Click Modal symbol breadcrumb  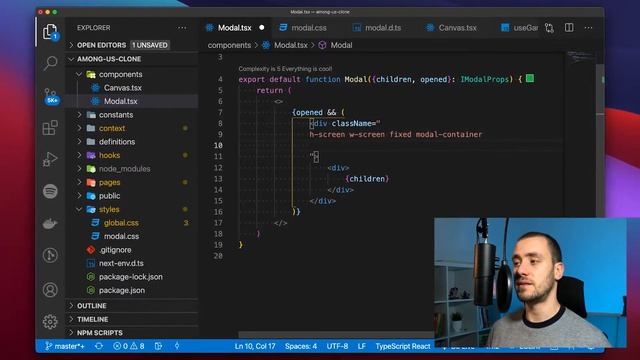(336, 45)
